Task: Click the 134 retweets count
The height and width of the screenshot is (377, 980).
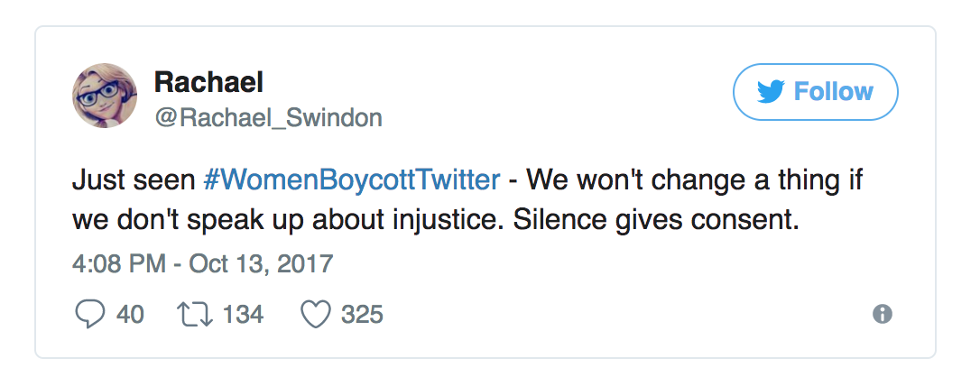Action: click(x=242, y=314)
